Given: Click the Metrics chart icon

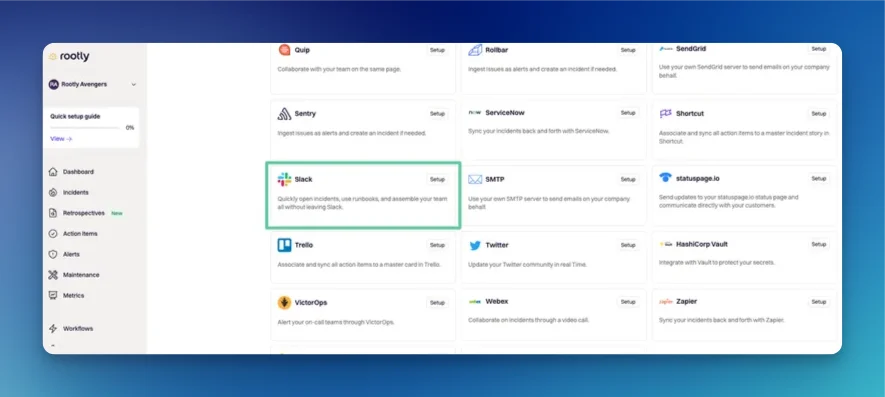Looking at the screenshot, I should coord(53,295).
